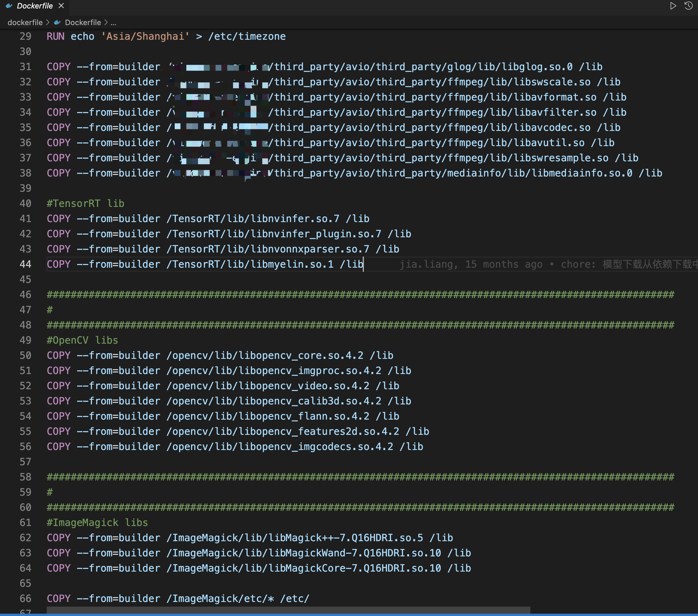Click line number 44 in the gutter

point(25,264)
